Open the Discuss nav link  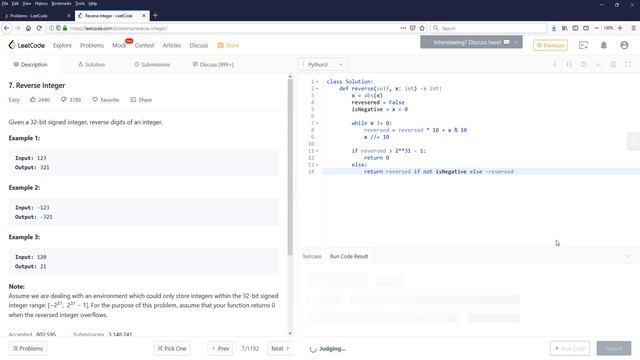coord(199,45)
